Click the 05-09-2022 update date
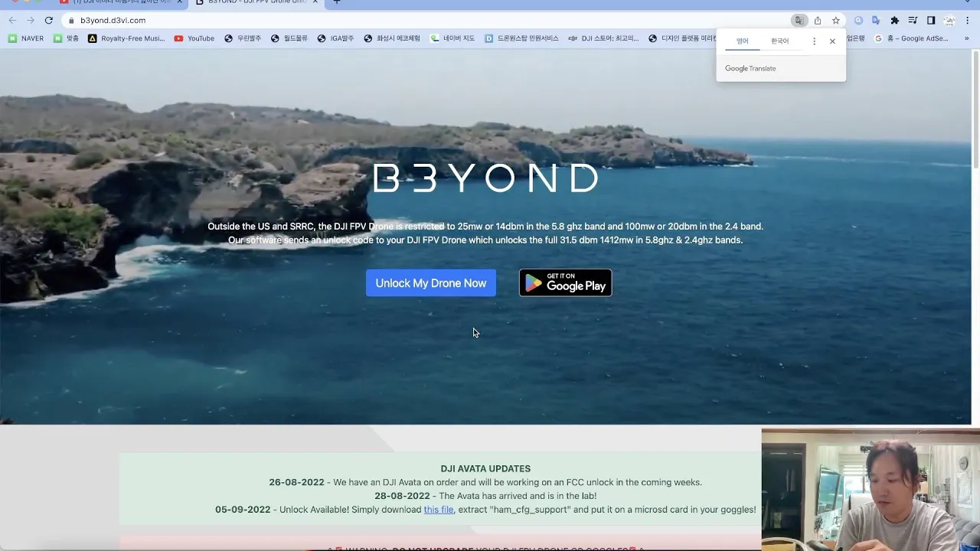 [x=243, y=510]
